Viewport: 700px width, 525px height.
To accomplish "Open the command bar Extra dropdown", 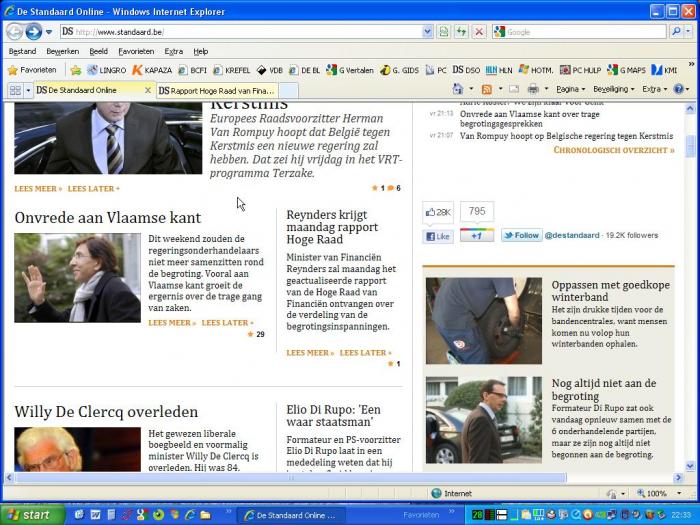I will click(x=655, y=89).
